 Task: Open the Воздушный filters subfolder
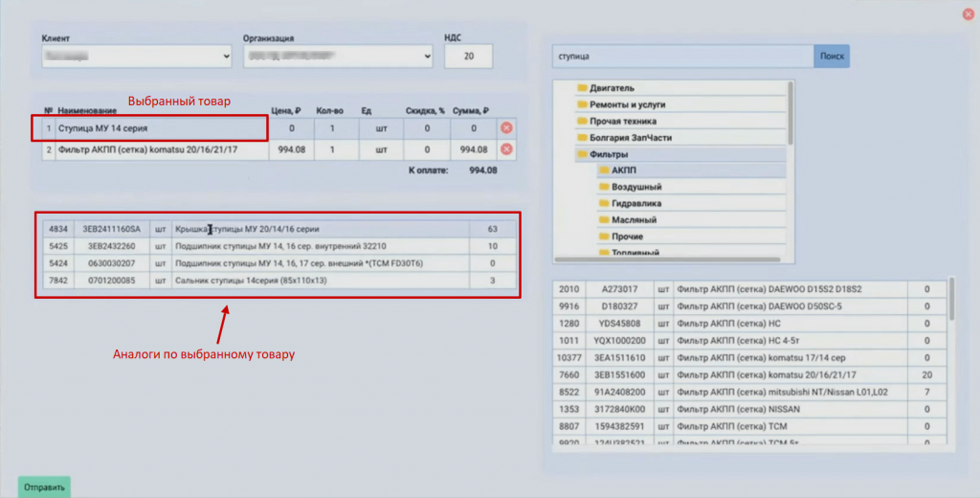(636, 187)
